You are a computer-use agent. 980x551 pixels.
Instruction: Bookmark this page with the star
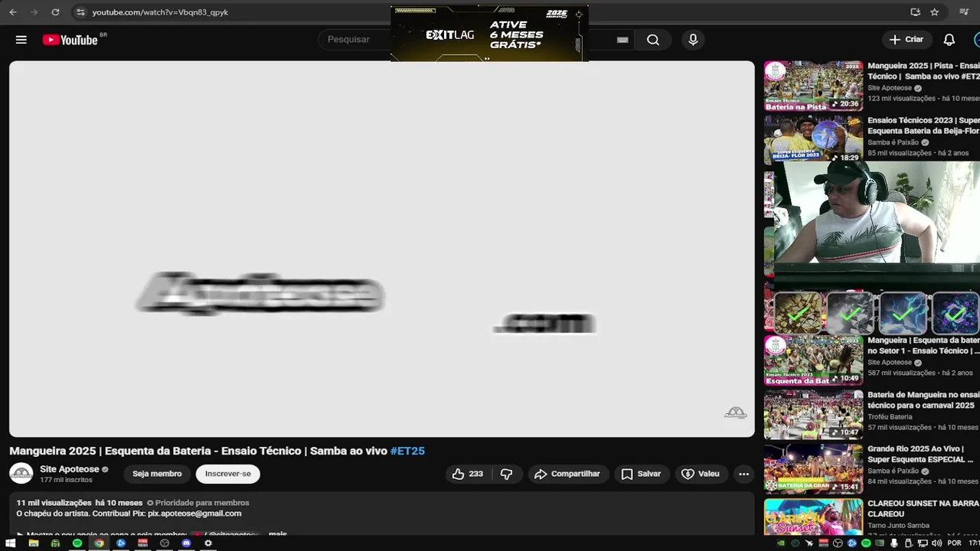tap(935, 12)
